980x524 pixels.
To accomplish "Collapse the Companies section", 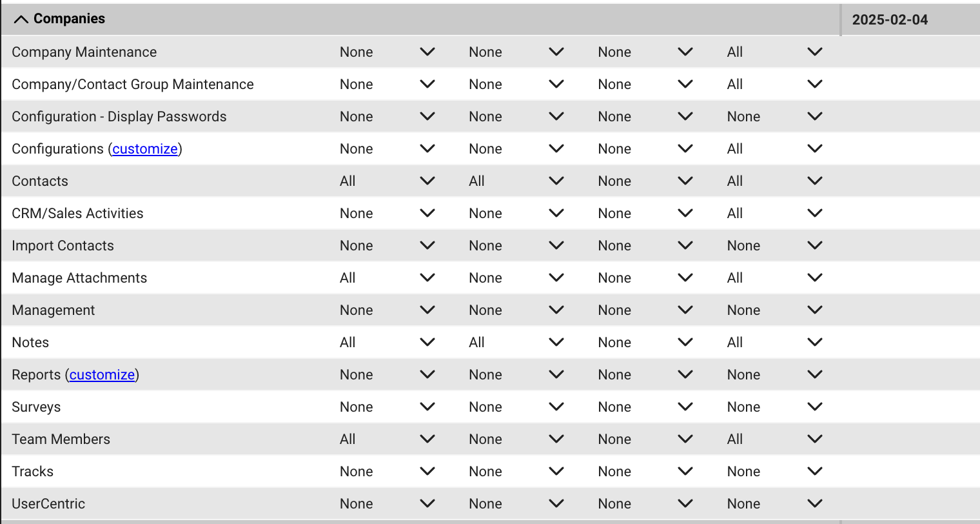I will coord(21,19).
